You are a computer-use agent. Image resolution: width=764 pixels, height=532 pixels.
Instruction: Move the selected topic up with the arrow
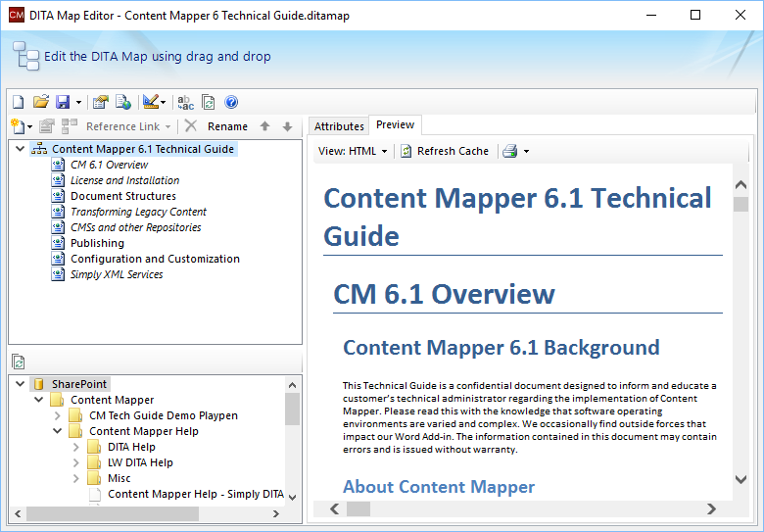point(265,126)
